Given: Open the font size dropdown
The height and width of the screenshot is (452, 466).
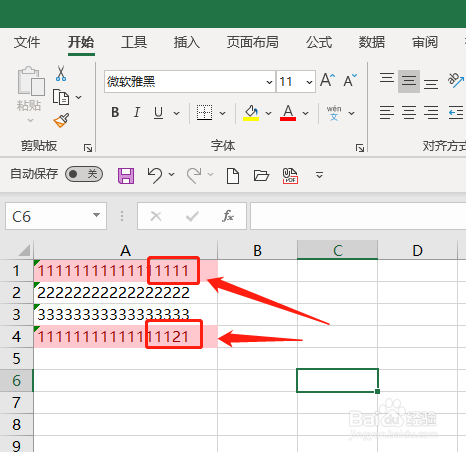Looking at the screenshot, I should tap(309, 82).
